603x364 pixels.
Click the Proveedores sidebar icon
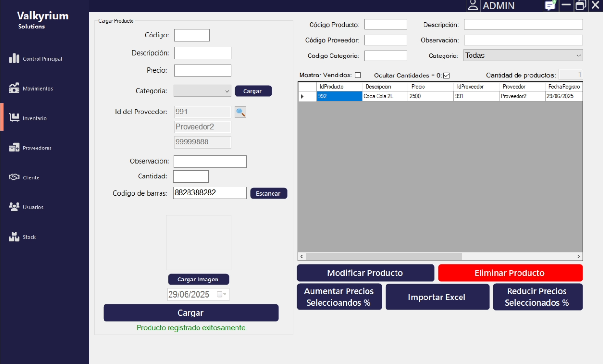pyautogui.click(x=14, y=148)
